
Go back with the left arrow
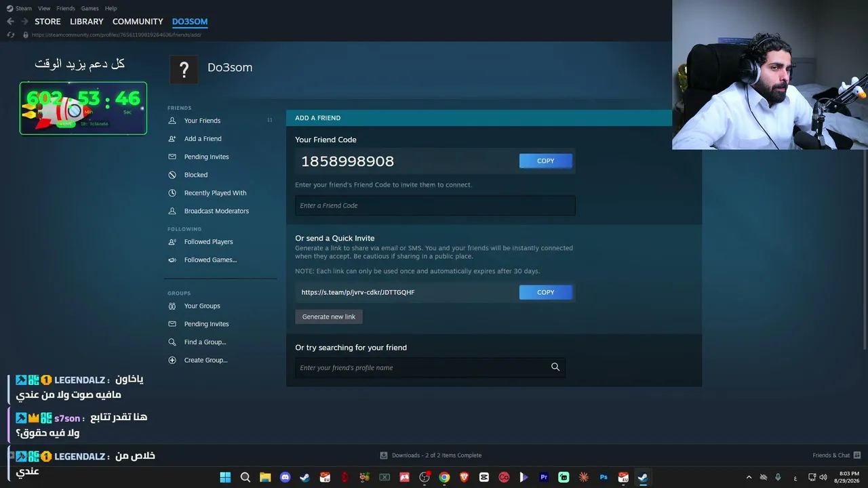tap(10, 22)
